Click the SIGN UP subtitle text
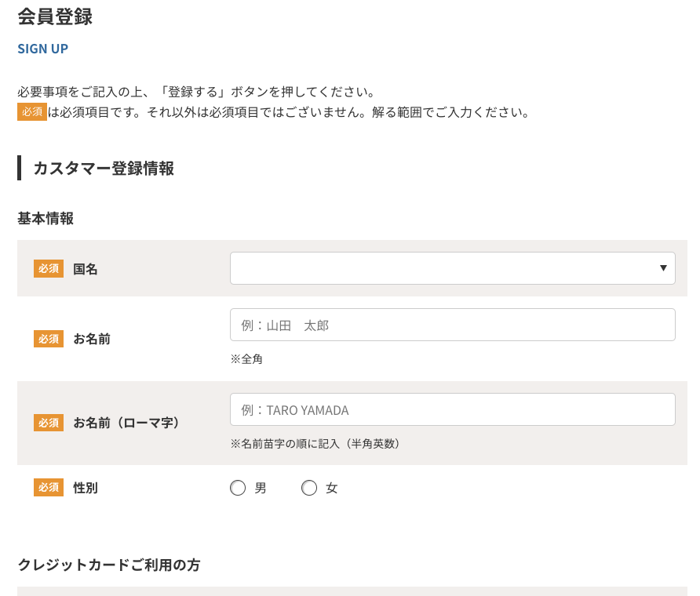Screen dimensions: 700x596 43,49
